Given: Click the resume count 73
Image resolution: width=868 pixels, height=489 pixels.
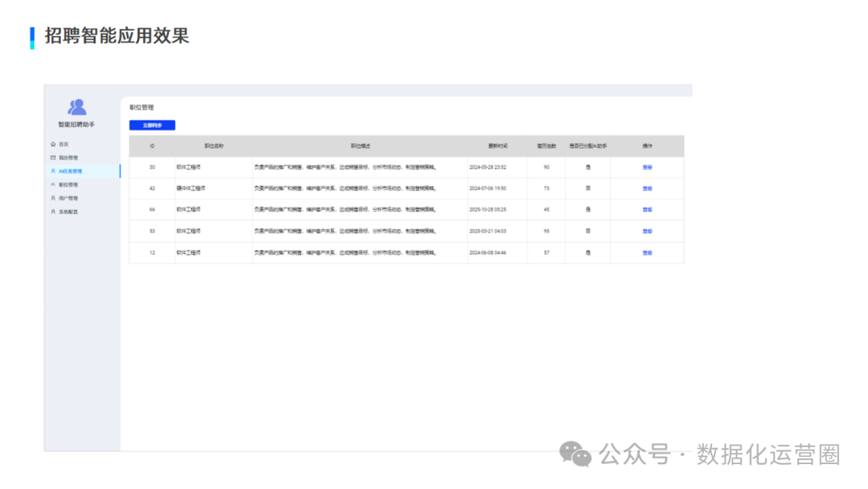Looking at the screenshot, I should (x=547, y=188).
